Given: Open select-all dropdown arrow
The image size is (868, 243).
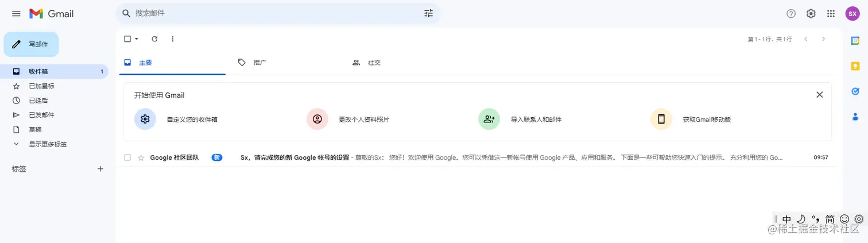Looking at the screenshot, I should pyautogui.click(x=137, y=39).
